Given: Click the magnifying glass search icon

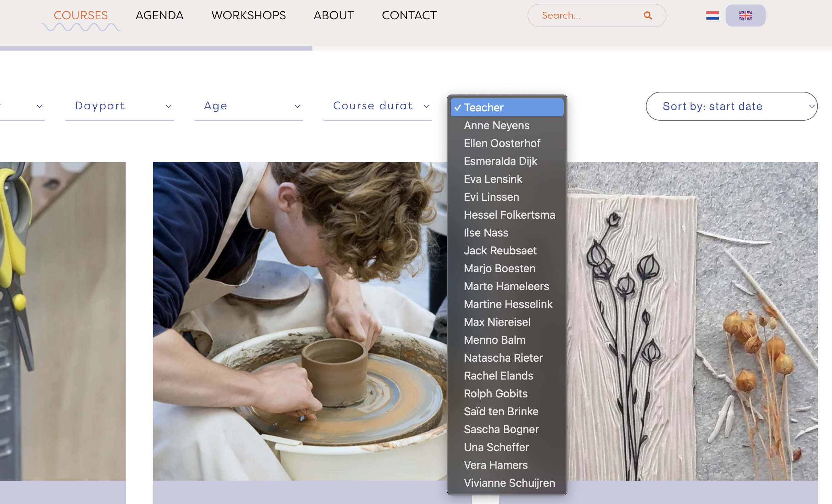Looking at the screenshot, I should (x=648, y=15).
